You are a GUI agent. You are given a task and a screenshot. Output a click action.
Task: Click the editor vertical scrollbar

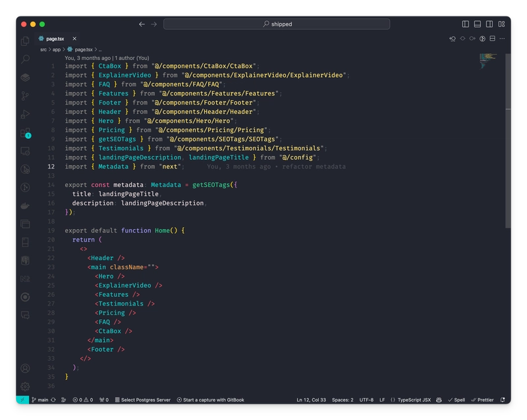click(x=508, y=141)
